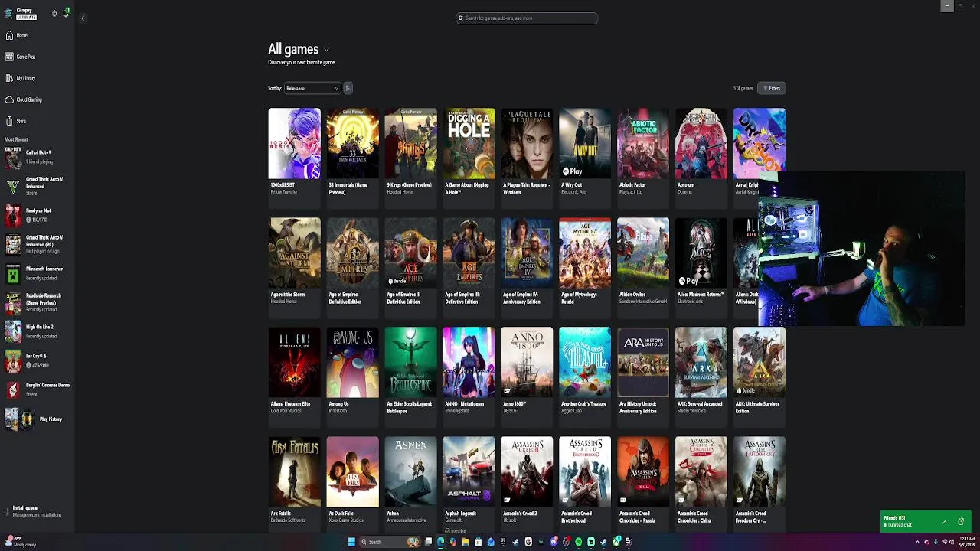Image resolution: width=980 pixels, height=551 pixels.
Task: Open weather widget on taskbar
Action: click(21, 542)
